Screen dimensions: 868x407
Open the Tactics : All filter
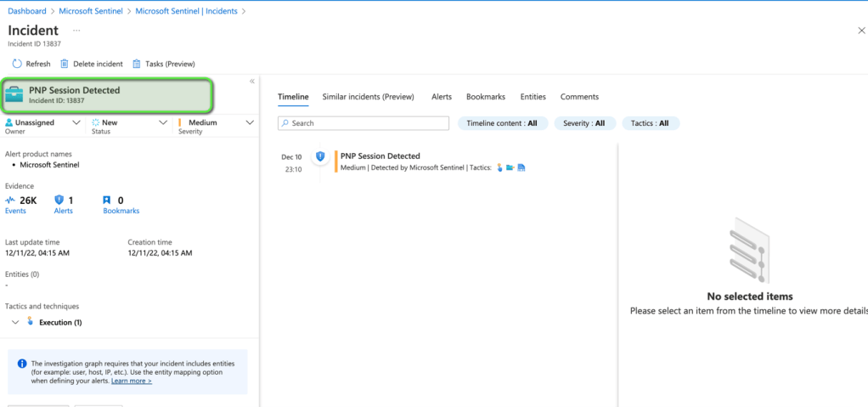tap(651, 123)
